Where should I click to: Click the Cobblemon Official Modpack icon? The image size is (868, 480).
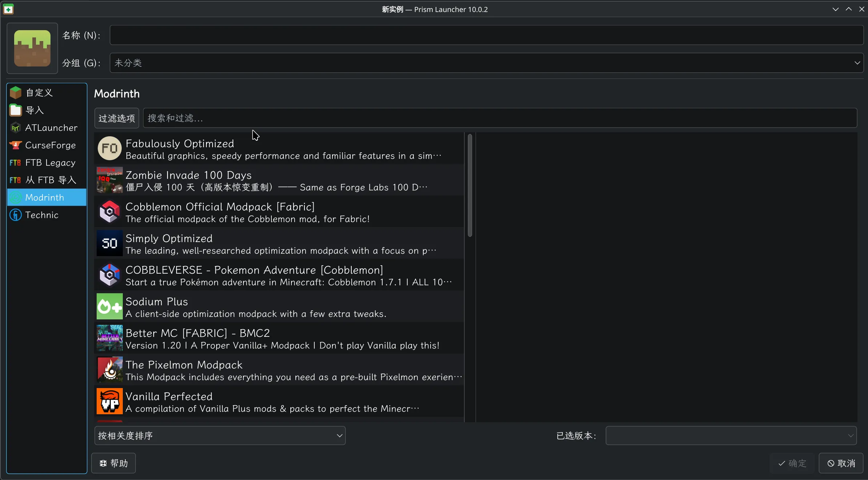pos(109,211)
